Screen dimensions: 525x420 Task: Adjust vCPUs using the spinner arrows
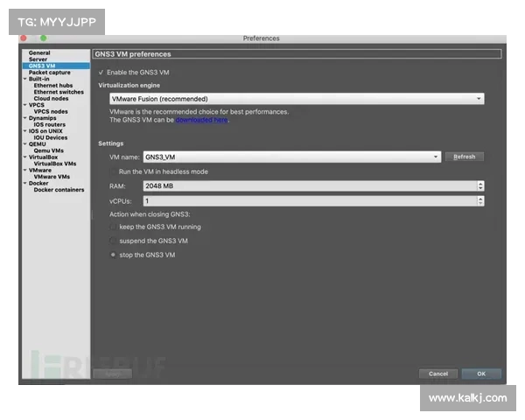click(x=480, y=201)
